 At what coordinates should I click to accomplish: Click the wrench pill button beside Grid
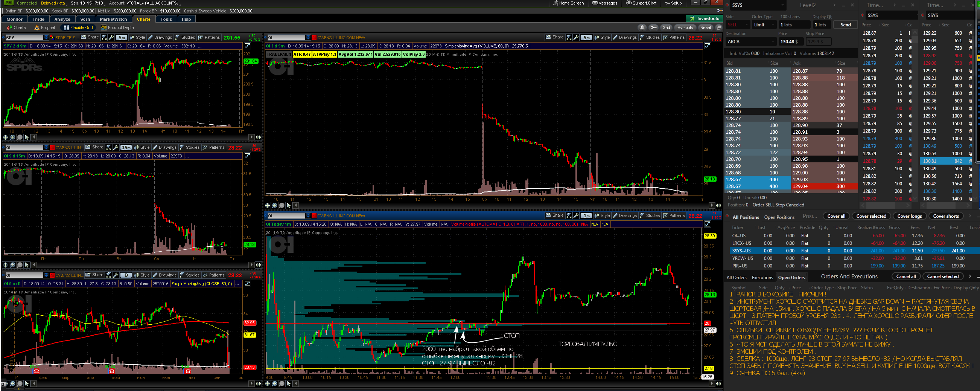click(x=654, y=27)
